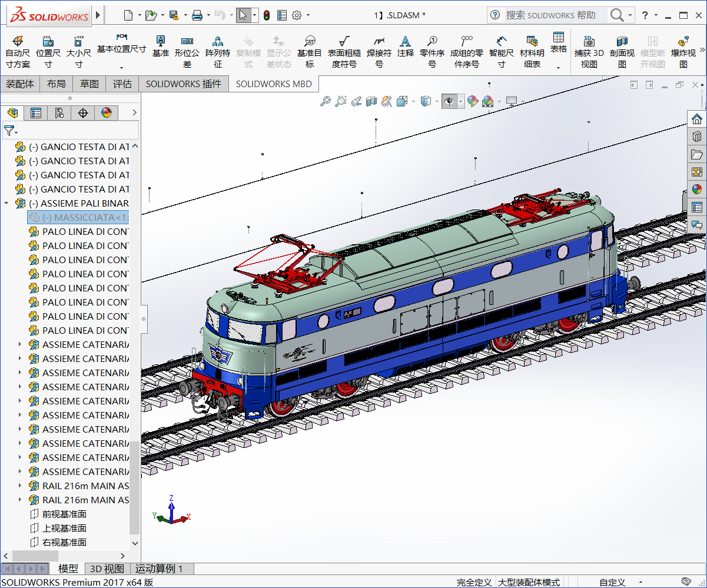Viewport: 707px width, 588px height.
Task: Select 前视基准面 (Front Plane)
Action: [x=58, y=514]
